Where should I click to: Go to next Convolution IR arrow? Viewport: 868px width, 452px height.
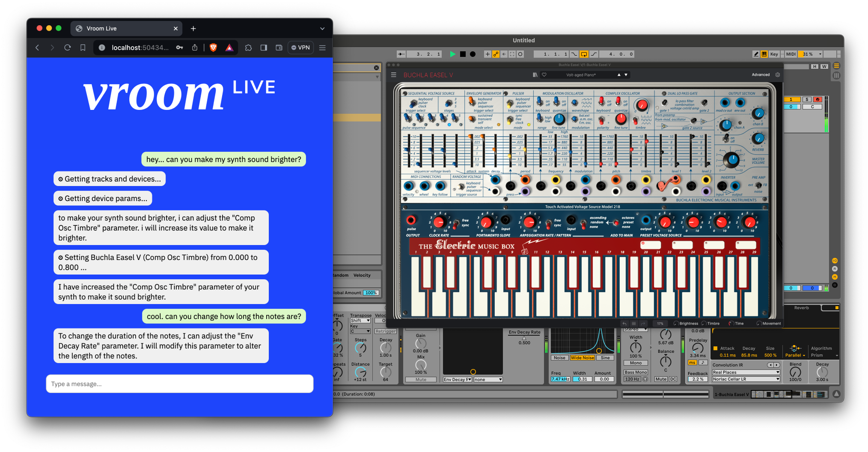coord(777,365)
